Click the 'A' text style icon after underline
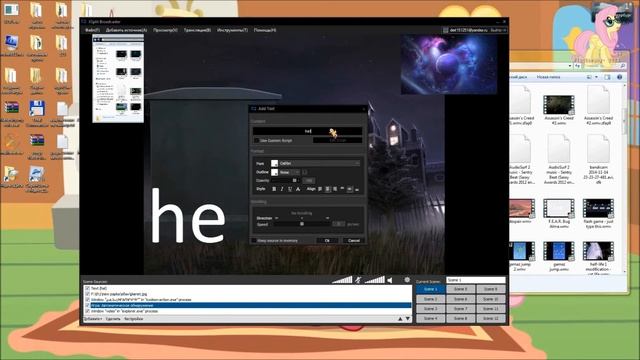The width and height of the screenshot is (640, 360). [x=298, y=189]
